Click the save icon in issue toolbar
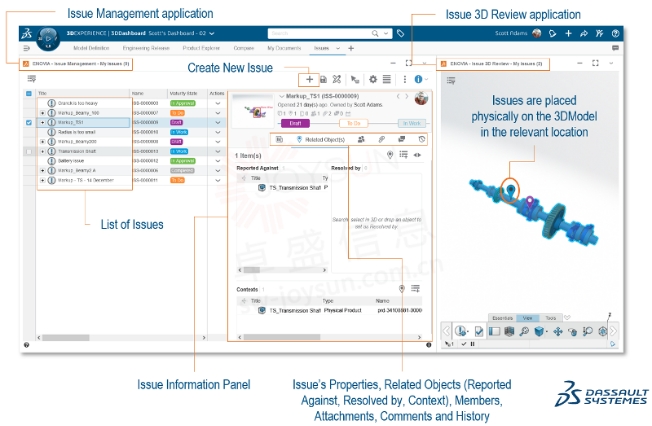652x426 pixels. 323,79
